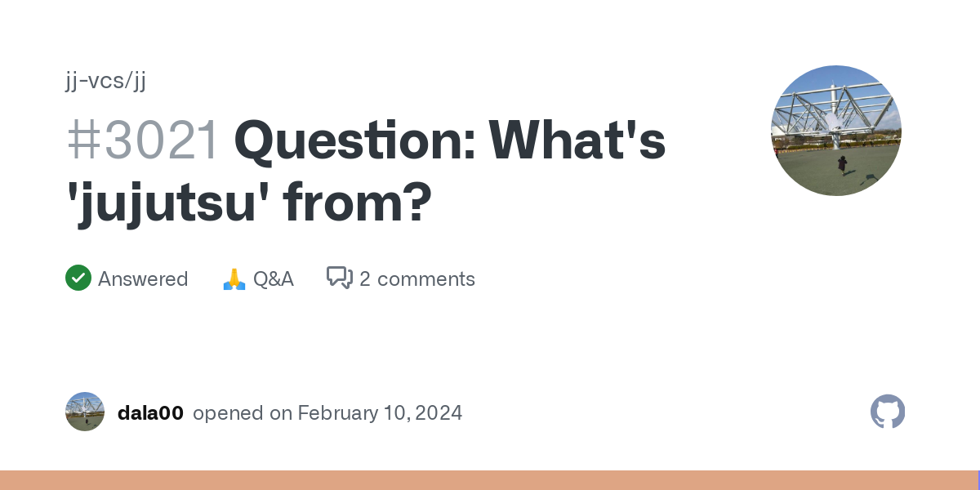This screenshot has width=980, height=490.
Task: Click the blue sliver at bar's right end
Action: point(978,480)
